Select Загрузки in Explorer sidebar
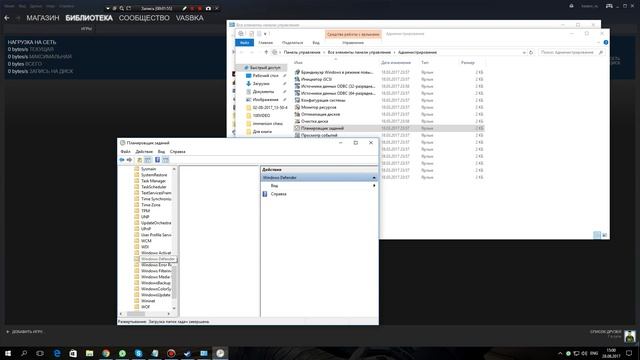The image size is (640, 360). (x=260, y=84)
